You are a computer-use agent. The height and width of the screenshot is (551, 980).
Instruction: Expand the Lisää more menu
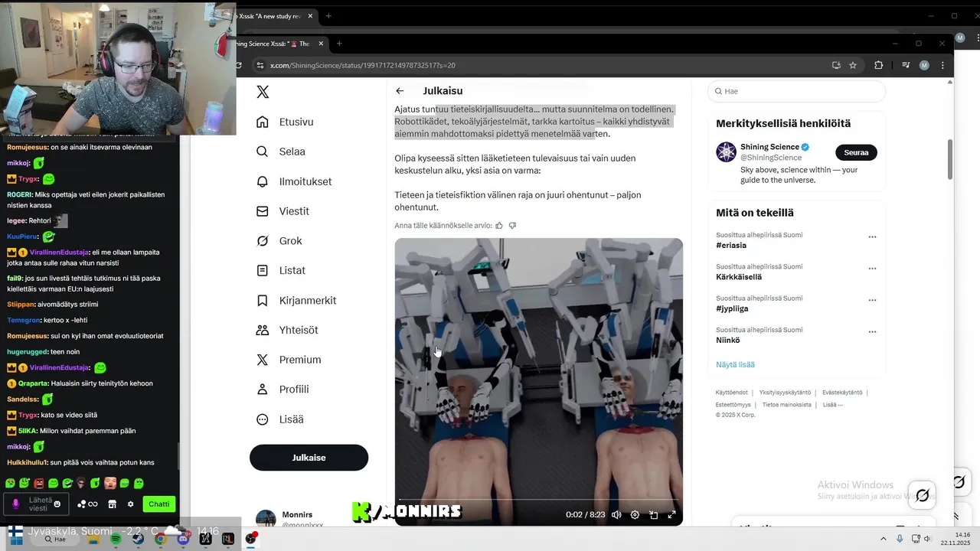(279, 419)
